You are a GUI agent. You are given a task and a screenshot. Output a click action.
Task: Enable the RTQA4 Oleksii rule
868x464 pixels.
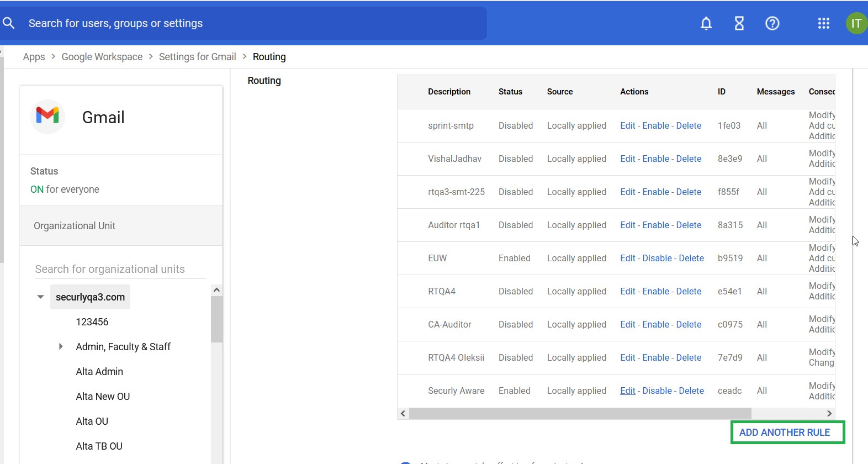pyautogui.click(x=656, y=358)
